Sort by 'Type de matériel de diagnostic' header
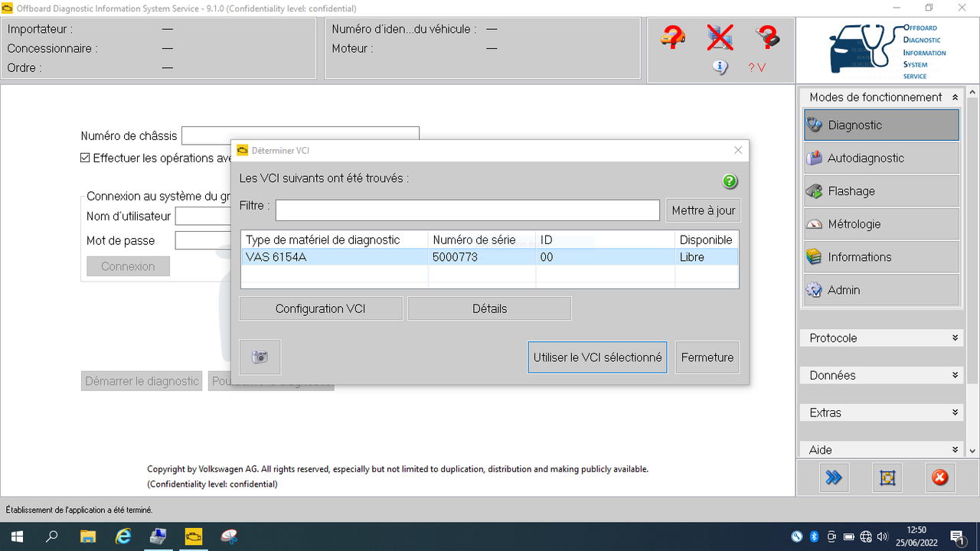Viewport: 980px width, 551px height. tap(334, 240)
